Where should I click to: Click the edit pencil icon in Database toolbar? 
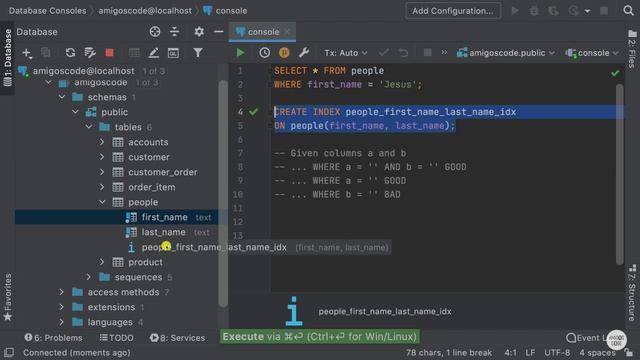(x=153, y=53)
